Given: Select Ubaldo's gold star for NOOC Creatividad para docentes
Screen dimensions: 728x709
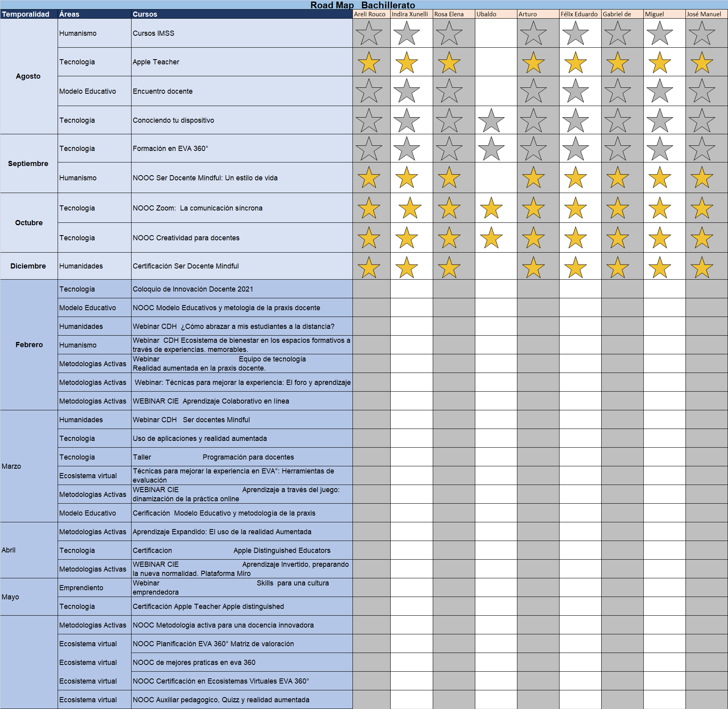Looking at the screenshot, I should click(x=491, y=238).
